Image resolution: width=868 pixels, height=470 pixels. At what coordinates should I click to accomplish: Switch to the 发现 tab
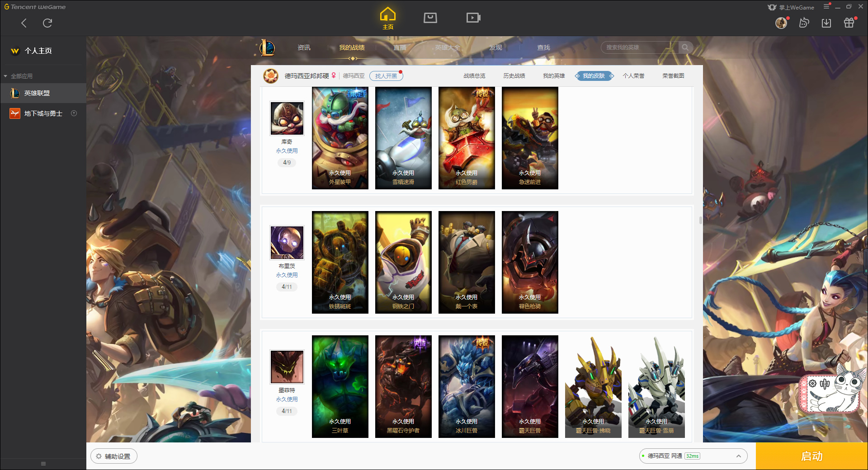tap(495, 47)
